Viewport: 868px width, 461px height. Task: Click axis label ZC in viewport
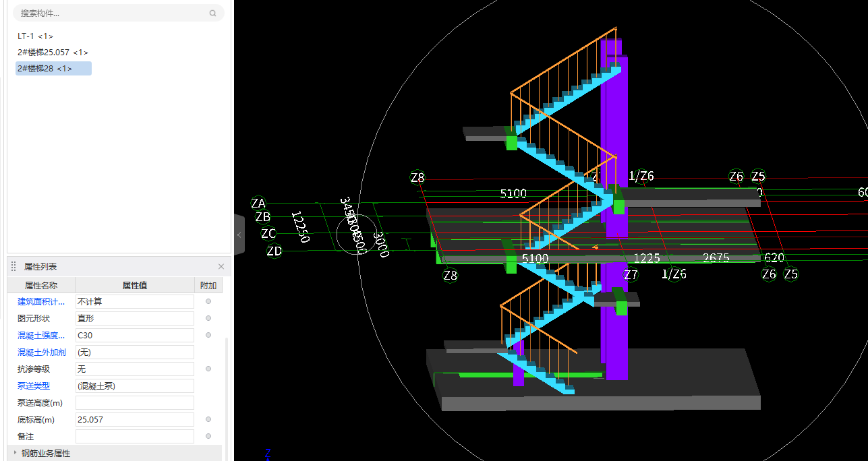[268, 234]
